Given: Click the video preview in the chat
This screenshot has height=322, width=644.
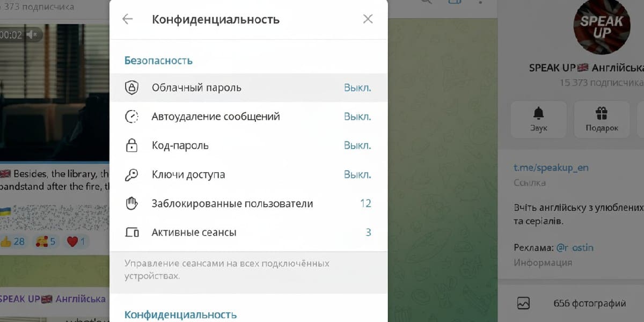Looking at the screenshot, I should (55, 92).
